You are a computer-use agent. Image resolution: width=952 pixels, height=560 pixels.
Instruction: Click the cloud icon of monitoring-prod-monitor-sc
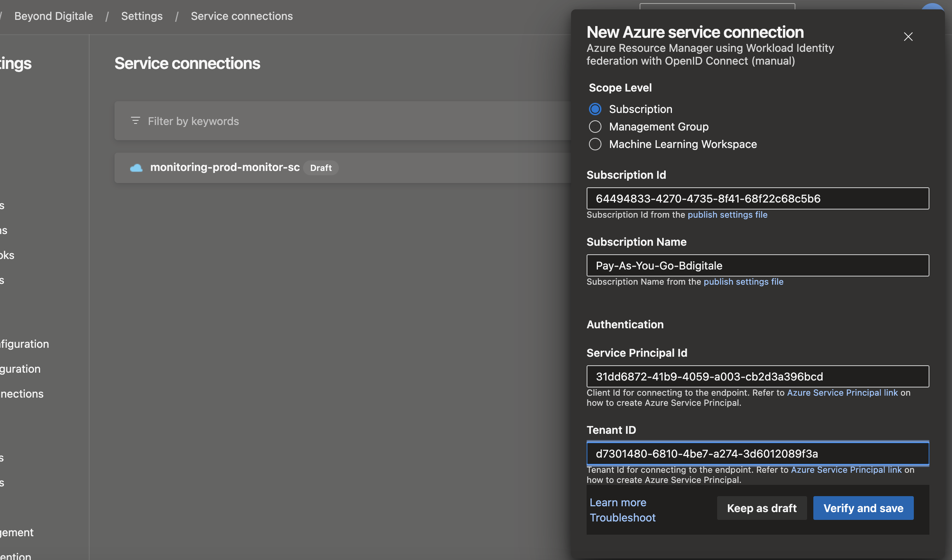[x=136, y=168]
